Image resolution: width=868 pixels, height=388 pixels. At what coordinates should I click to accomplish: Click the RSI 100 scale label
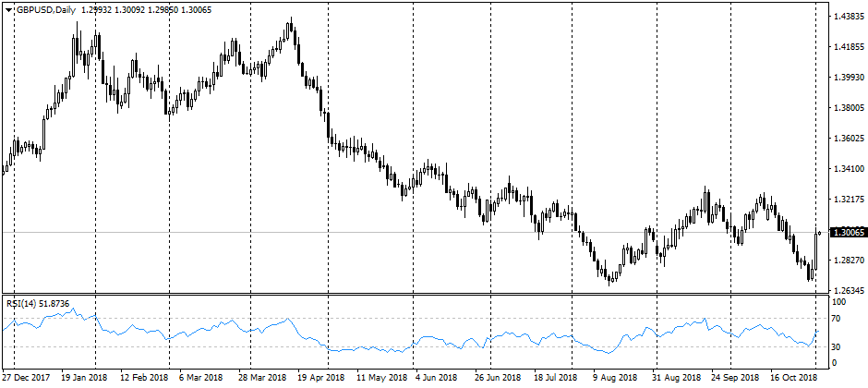tap(838, 302)
